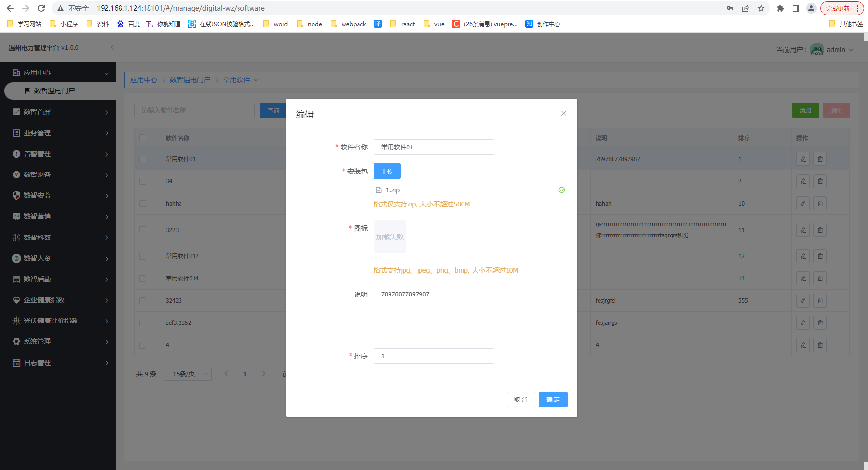Click the 数智安监 shield icon
The width and height of the screenshot is (868, 470).
[x=16, y=195]
